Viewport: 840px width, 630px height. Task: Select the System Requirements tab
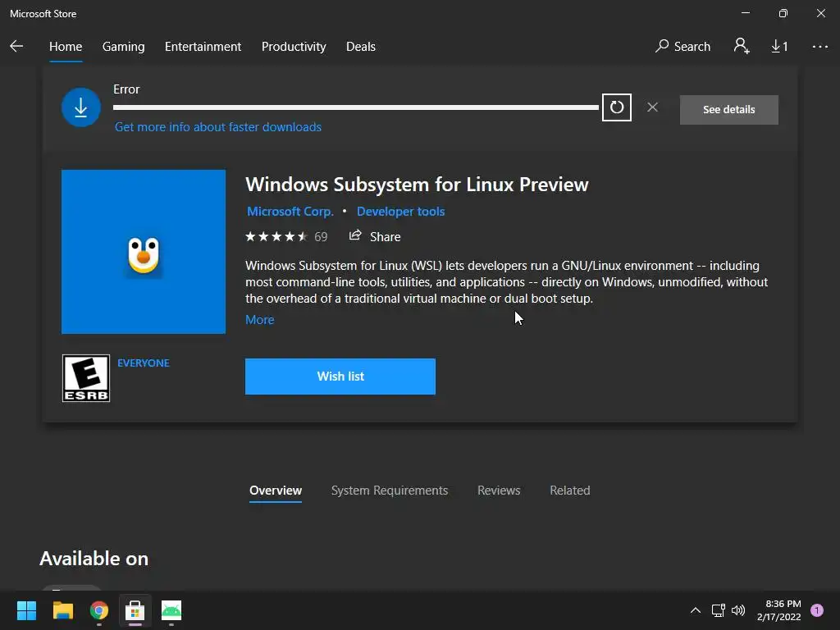coord(390,491)
